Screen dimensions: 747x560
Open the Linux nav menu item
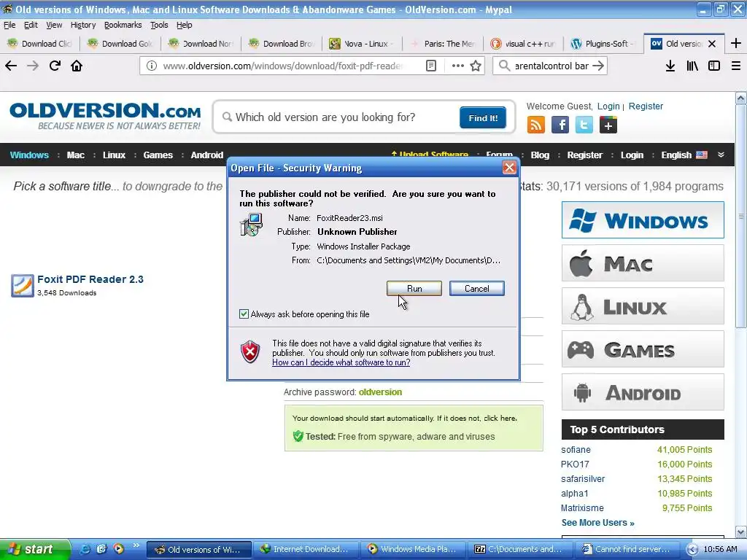114,155
